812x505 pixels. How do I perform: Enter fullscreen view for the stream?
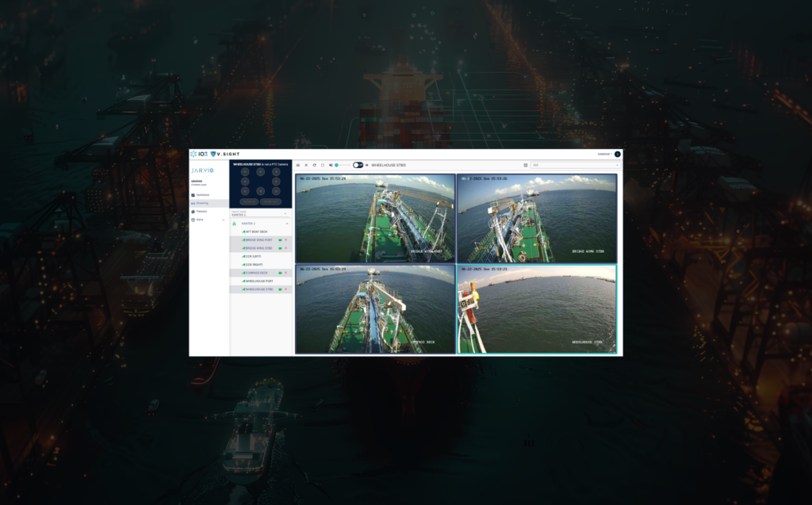click(322, 165)
